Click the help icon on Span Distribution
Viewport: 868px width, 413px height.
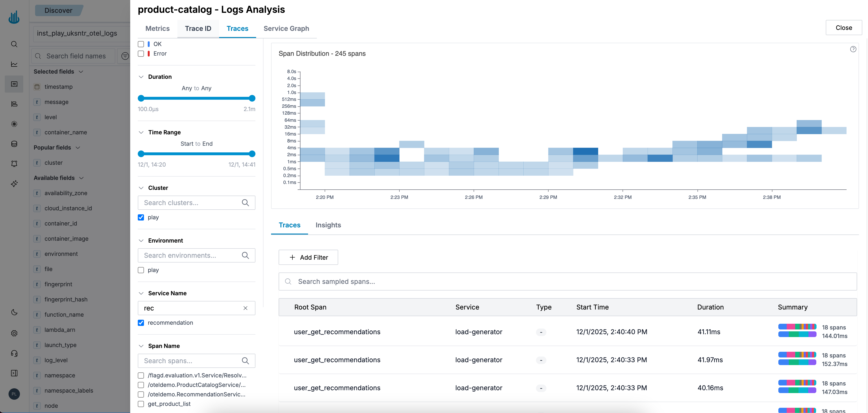(853, 49)
